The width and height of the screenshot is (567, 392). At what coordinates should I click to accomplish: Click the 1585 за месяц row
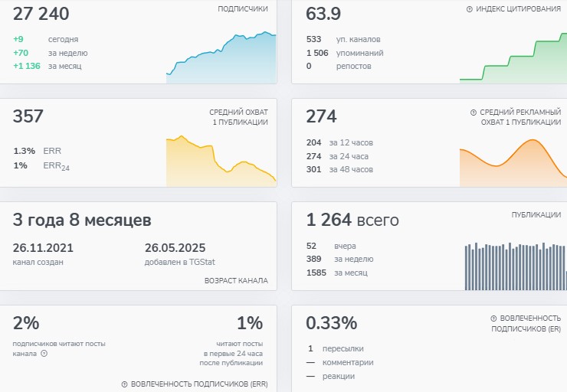click(337, 273)
